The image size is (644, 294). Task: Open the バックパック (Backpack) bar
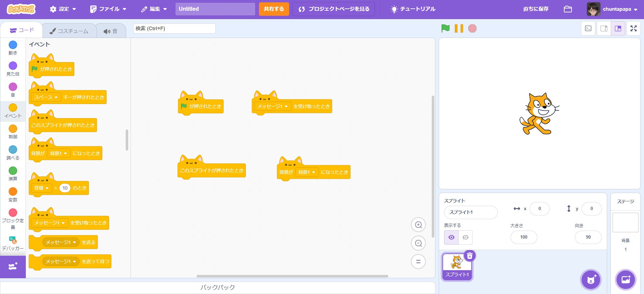(217, 288)
